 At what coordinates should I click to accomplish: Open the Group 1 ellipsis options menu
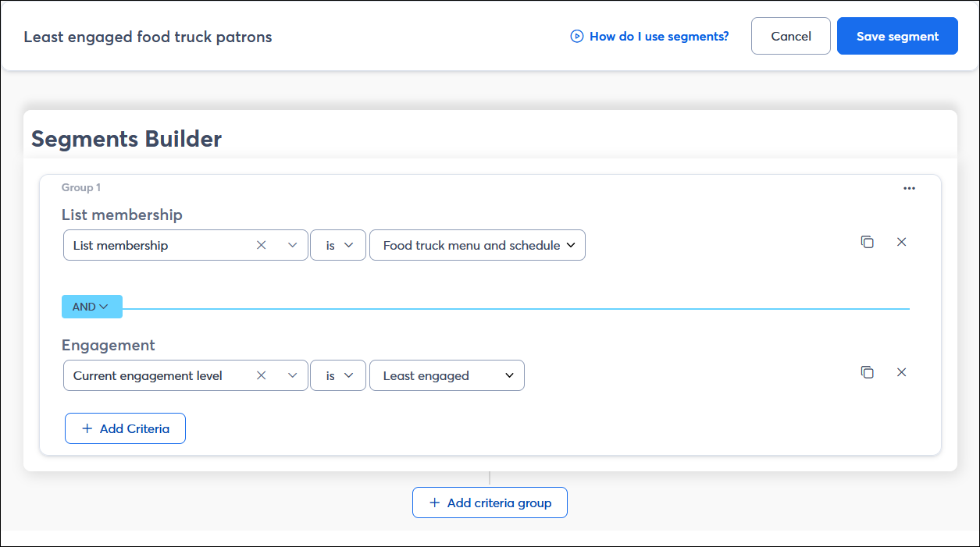pyautogui.click(x=909, y=187)
